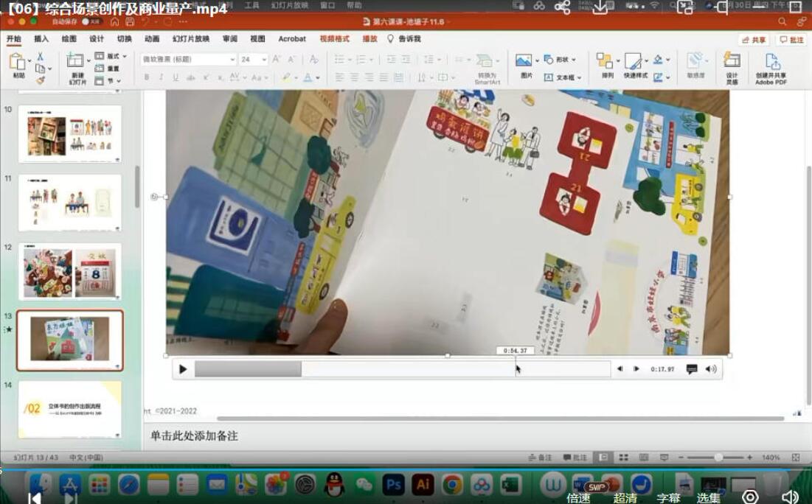Step the video forward one frame
Screen dimensions: 812x504
click(x=636, y=369)
